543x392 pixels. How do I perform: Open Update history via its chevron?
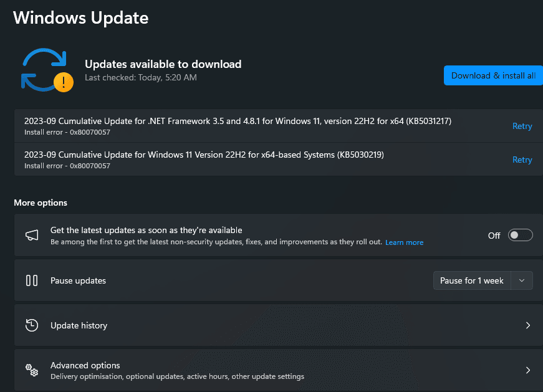pos(528,325)
